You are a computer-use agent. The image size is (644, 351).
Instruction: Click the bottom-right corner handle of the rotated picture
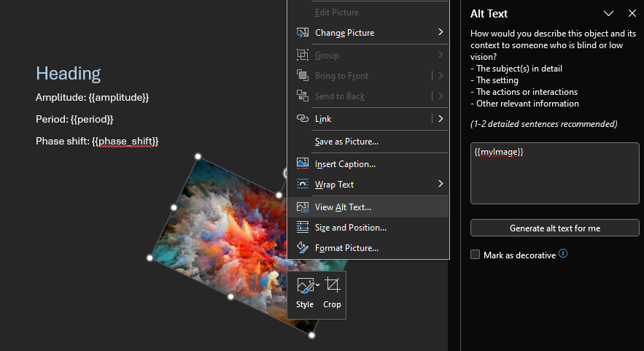pos(311,336)
